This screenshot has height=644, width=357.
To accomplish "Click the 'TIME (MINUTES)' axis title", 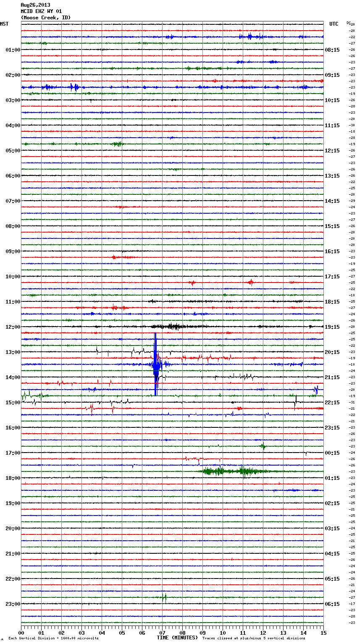I will click(177, 637).
